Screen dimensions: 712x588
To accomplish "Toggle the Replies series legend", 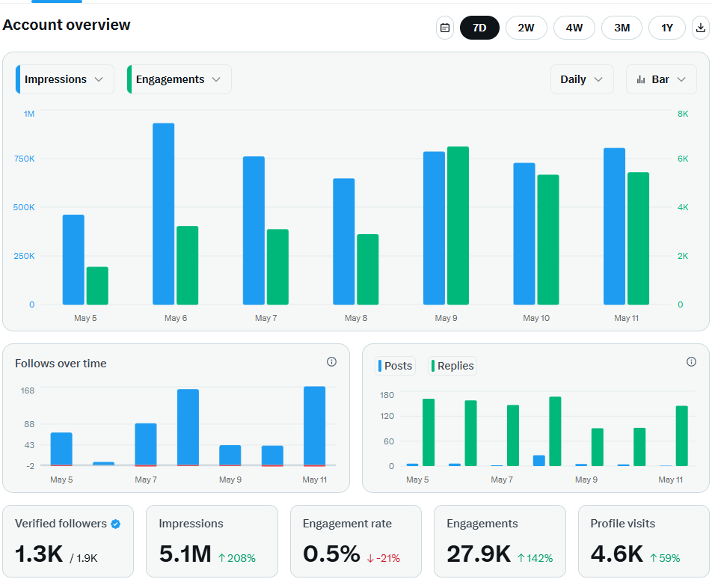I will 452,366.
